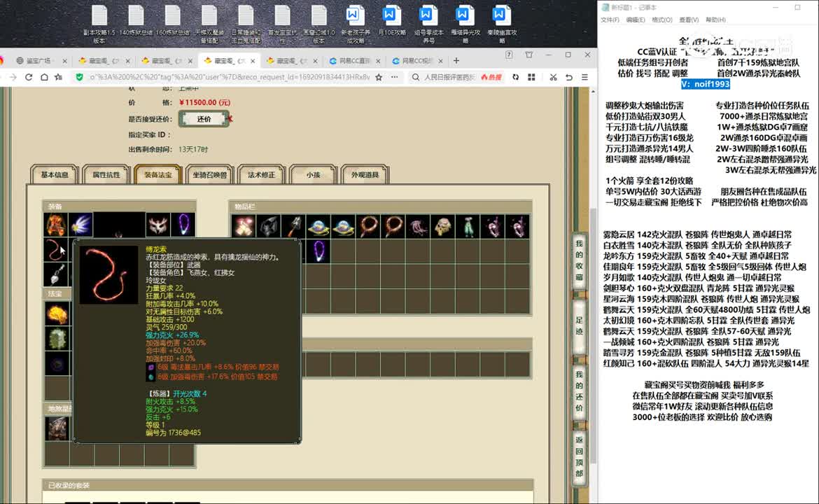The image size is (819, 504).
Task: Select the flaming armor in the equipment panel
Action: 55,225
